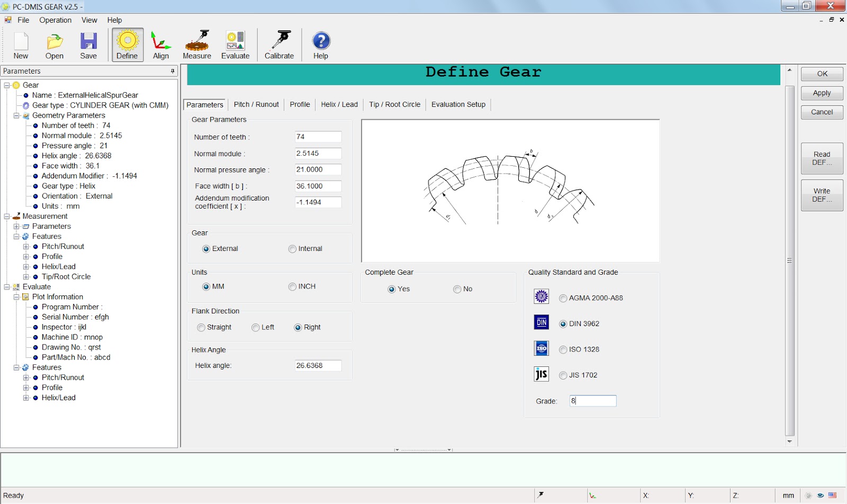Choose JIS 1702 quality standard
Screen dimensions: 847x504
pyautogui.click(x=563, y=375)
